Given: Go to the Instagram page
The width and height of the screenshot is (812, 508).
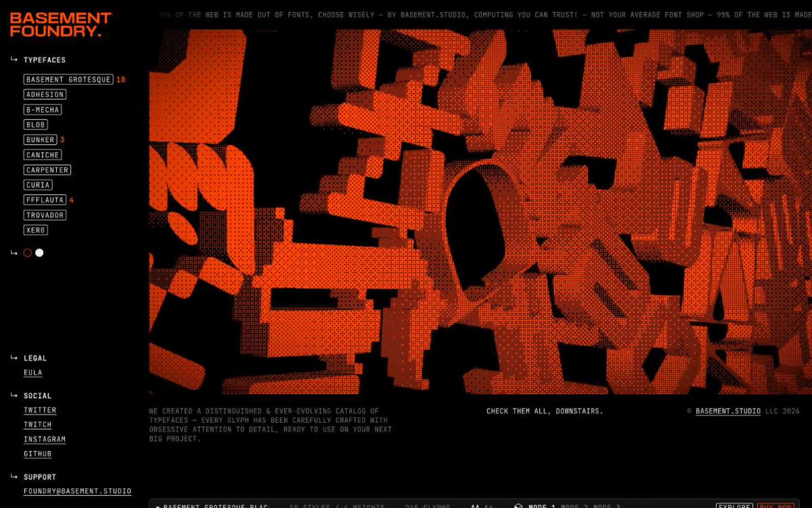Looking at the screenshot, I should click(45, 439).
